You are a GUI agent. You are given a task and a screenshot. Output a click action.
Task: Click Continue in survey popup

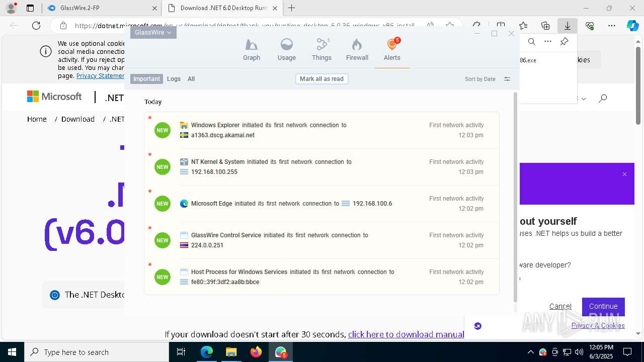[603, 306]
